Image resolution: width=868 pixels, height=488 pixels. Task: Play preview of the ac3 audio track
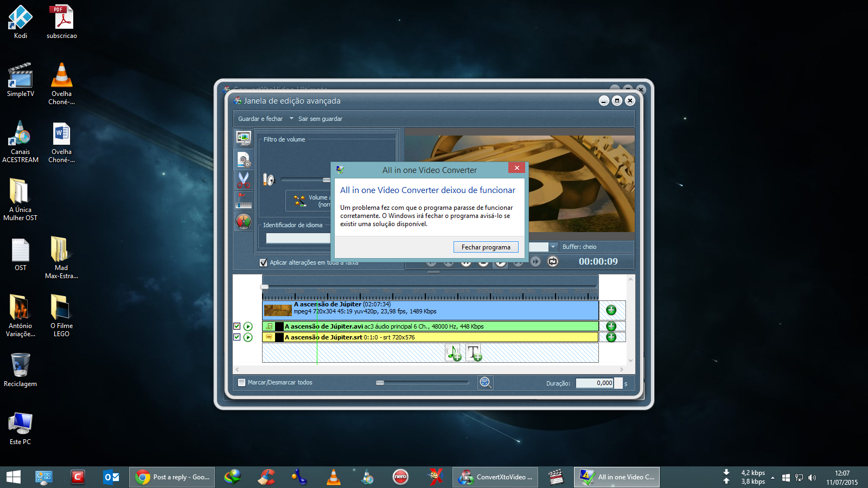click(x=248, y=326)
